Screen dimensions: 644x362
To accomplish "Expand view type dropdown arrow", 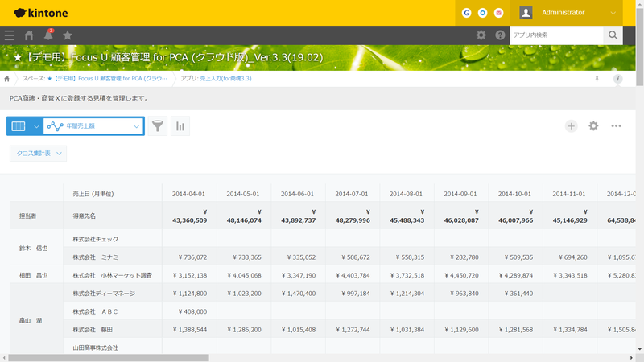I will [36, 126].
